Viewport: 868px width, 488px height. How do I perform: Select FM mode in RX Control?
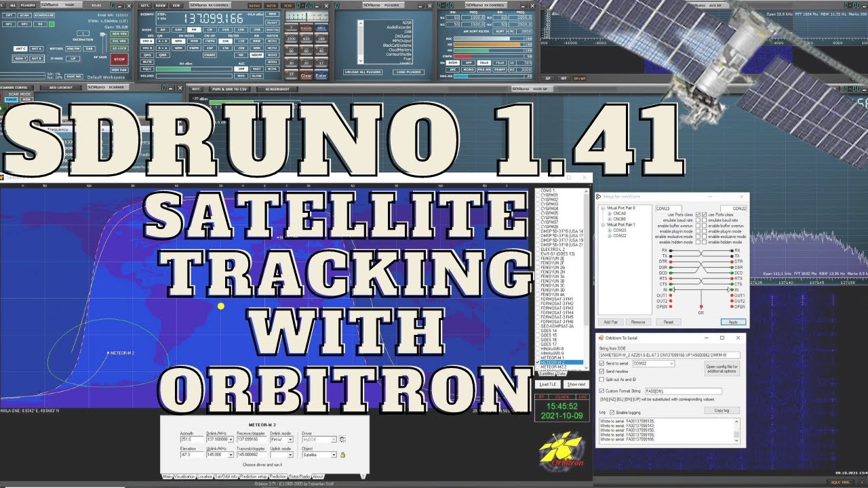[x=193, y=30]
